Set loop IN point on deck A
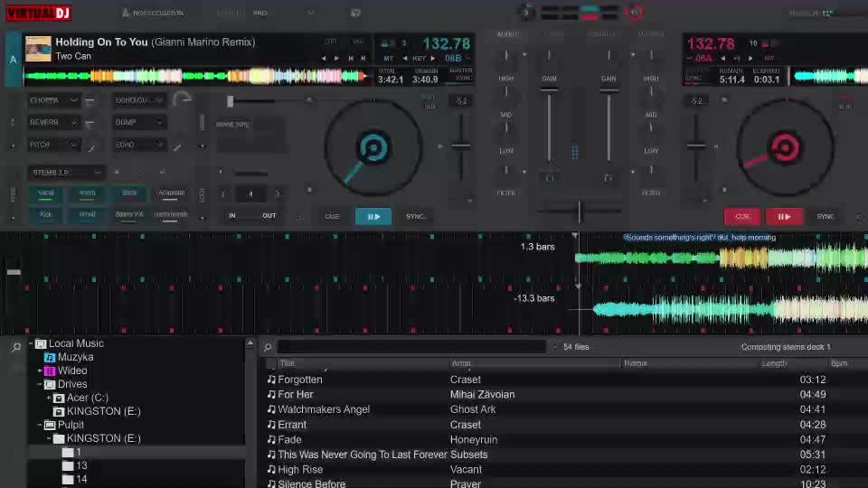 pyautogui.click(x=232, y=216)
